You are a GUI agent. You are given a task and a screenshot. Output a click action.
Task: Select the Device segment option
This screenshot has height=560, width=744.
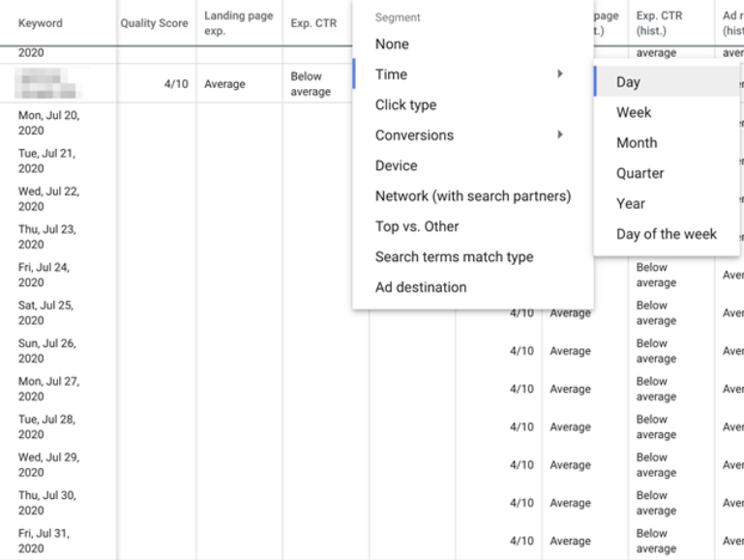(396, 166)
